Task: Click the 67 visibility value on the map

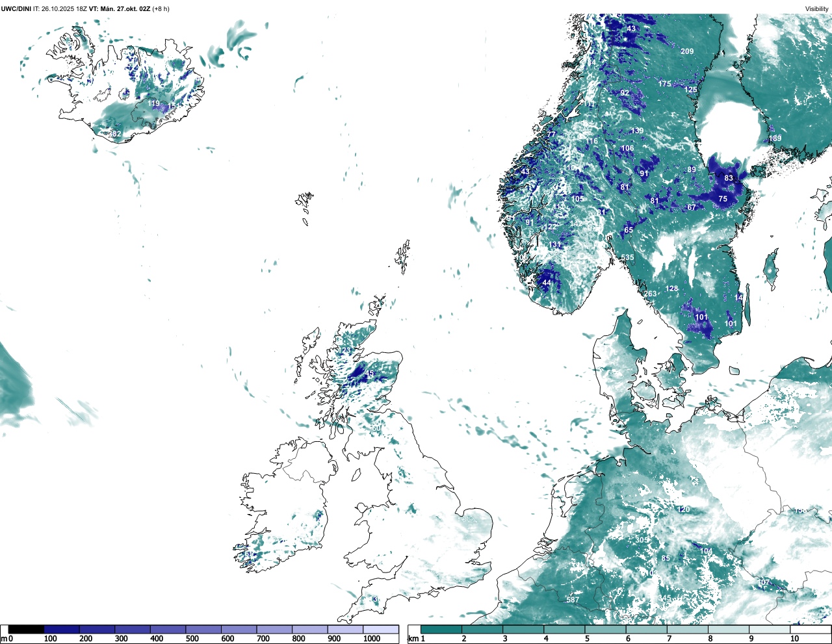Action: click(692, 207)
